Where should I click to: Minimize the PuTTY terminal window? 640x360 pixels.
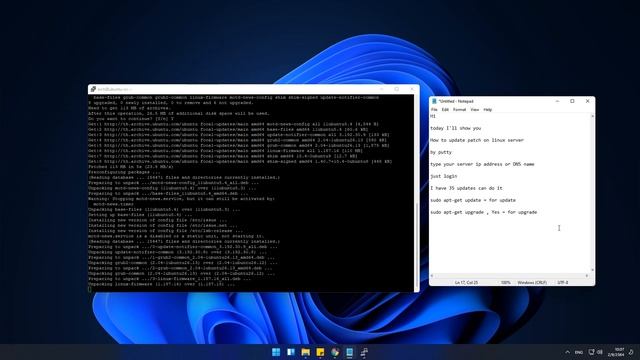click(x=382, y=89)
